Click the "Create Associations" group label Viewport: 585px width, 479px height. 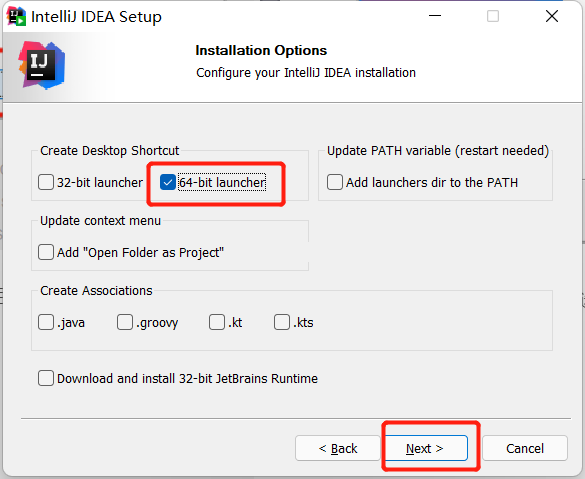(x=96, y=290)
